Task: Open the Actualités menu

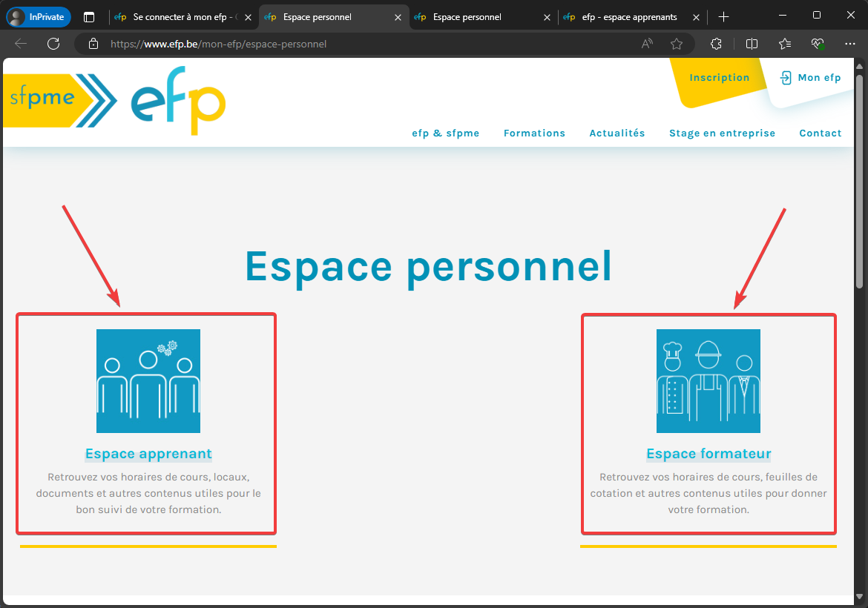Action: (x=617, y=133)
